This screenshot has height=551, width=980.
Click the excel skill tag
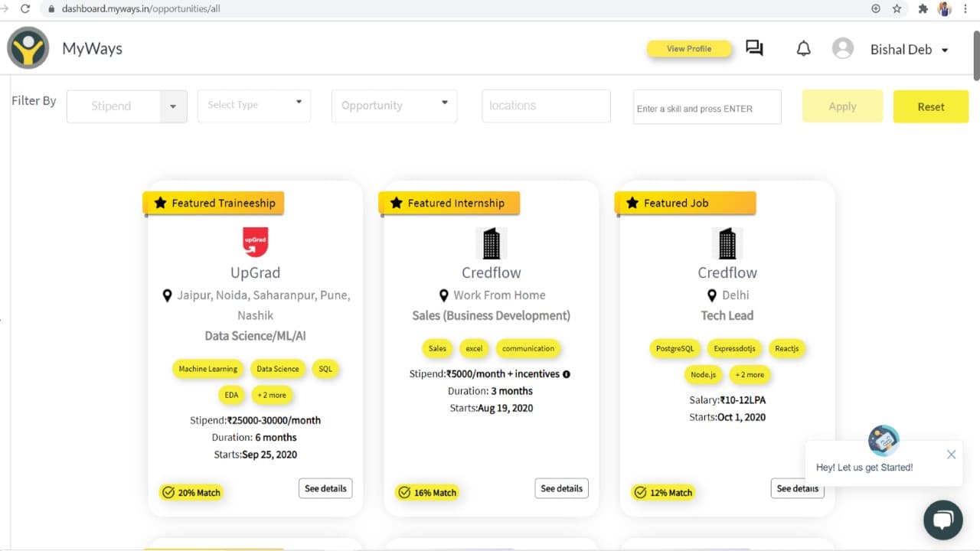click(x=475, y=348)
